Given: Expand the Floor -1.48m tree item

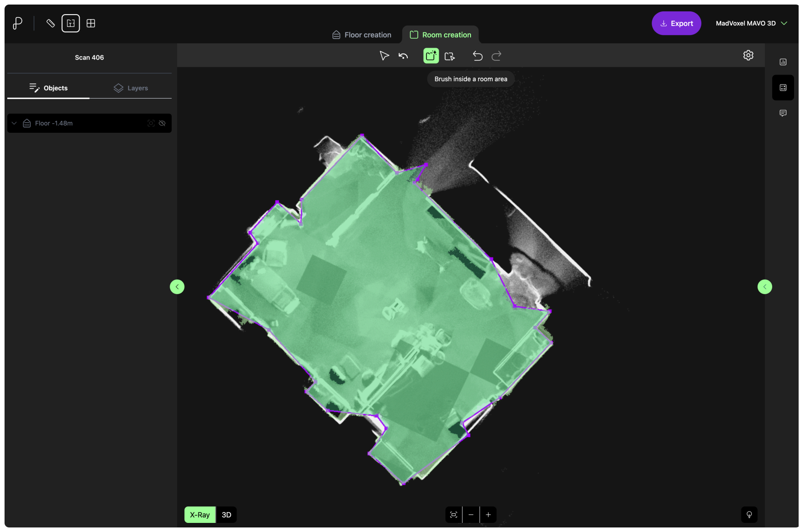Looking at the screenshot, I should [x=15, y=123].
